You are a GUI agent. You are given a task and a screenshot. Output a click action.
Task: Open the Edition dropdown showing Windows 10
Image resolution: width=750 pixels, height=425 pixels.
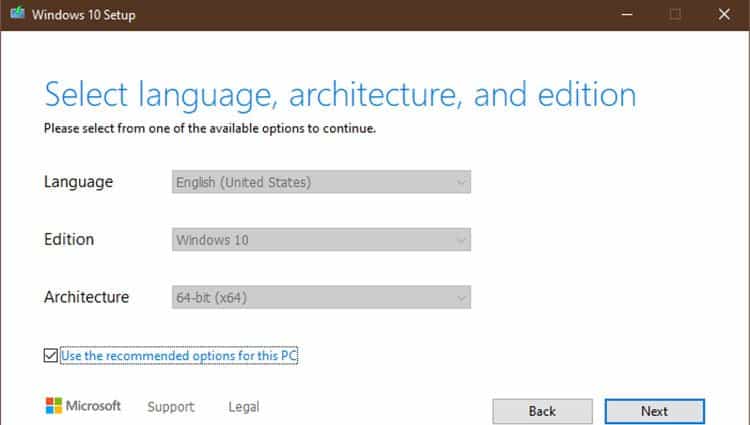click(321, 240)
